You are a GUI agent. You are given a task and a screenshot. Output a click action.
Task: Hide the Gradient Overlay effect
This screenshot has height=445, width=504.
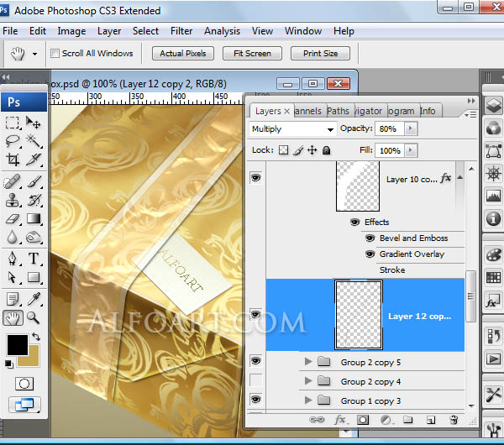370,254
